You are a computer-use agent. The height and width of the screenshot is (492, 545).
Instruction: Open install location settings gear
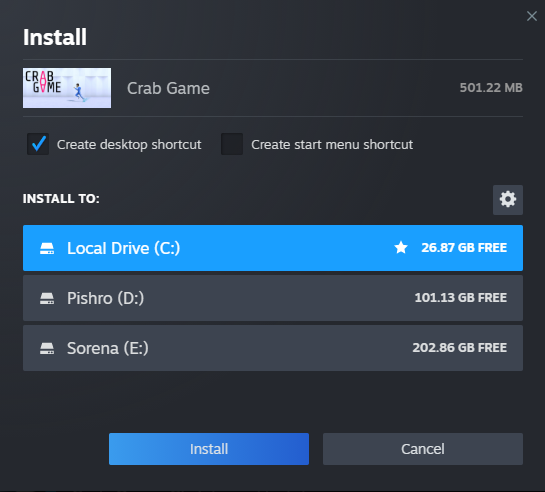pyautogui.click(x=507, y=200)
